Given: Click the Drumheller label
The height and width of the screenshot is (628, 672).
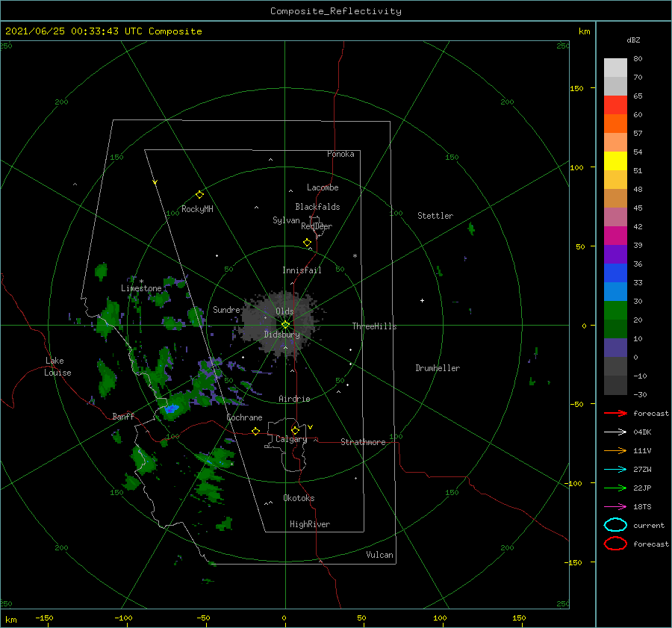Looking at the screenshot, I should point(438,368).
